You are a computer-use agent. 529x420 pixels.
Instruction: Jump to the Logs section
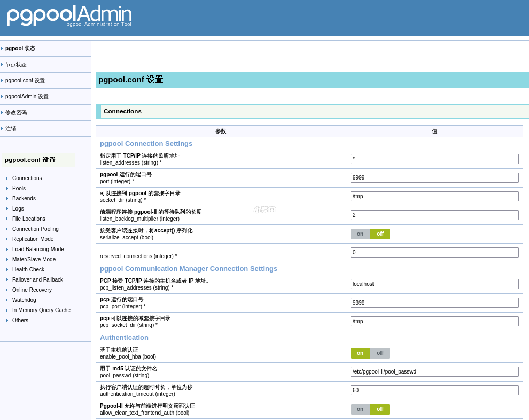[18, 208]
